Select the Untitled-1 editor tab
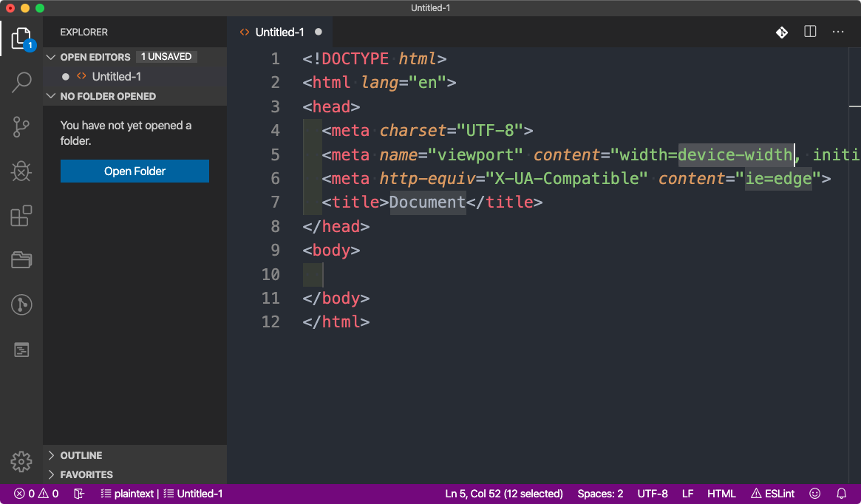This screenshot has width=861, height=504. pos(279,32)
